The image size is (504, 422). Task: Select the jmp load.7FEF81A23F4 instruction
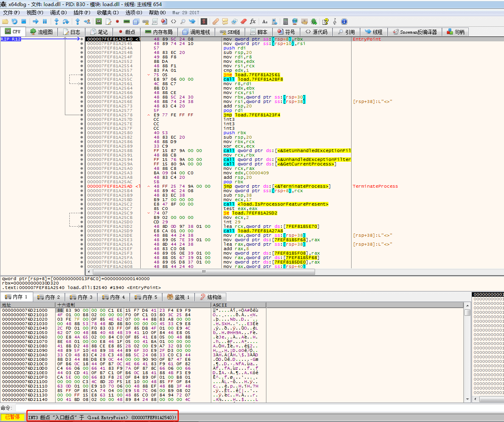pyautogui.click(x=252, y=115)
